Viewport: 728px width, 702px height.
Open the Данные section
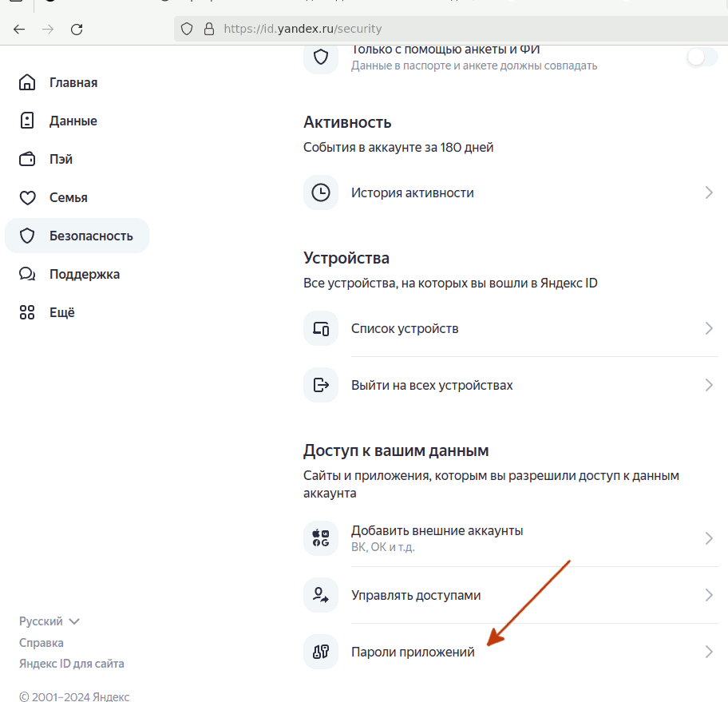(73, 121)
